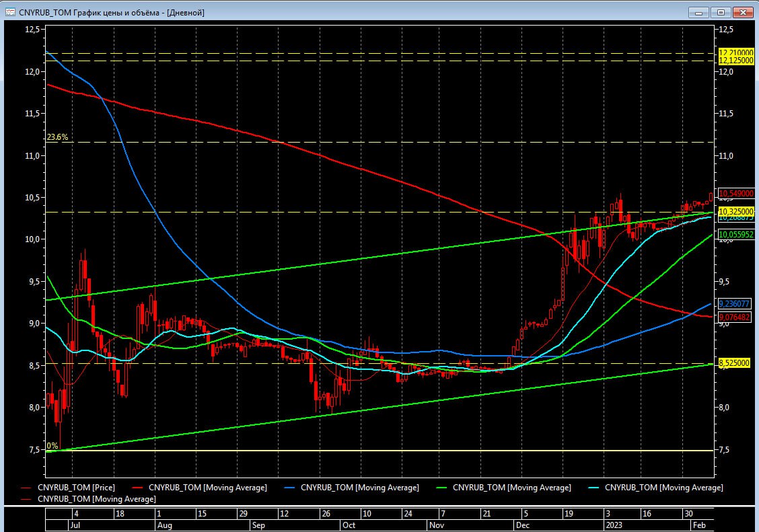Click the 10,055952 green moving average label
The image size is (759, 532).
(x=735, y=235)
